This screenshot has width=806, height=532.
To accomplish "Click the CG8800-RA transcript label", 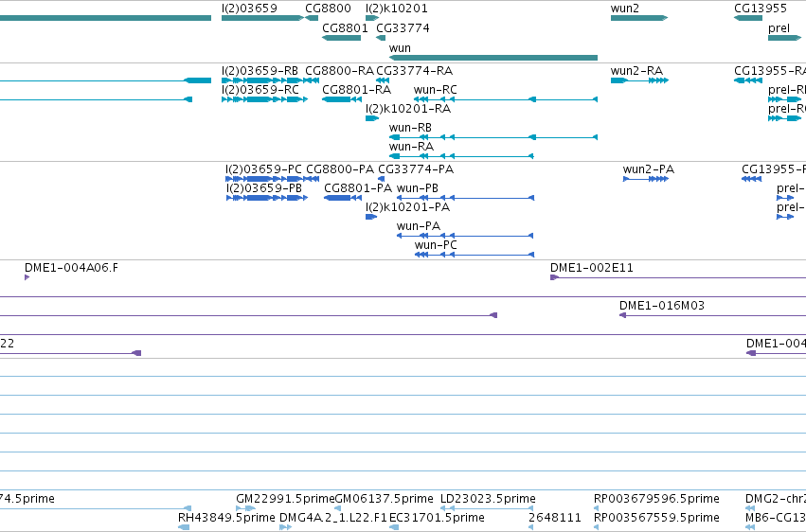I will coord(339,71).
